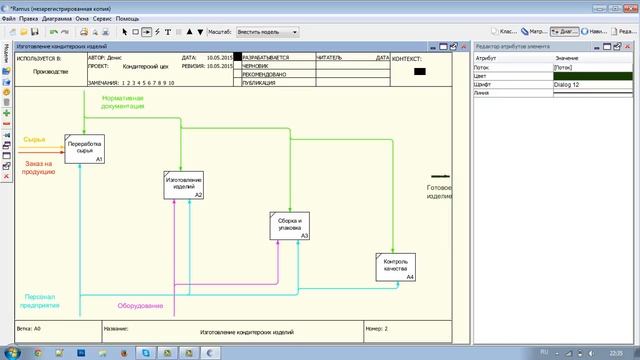Image resolution: width=640 pixels, height=360 pixels.
Task: Undo last action with green arrow
Action: tap(53, 32)
